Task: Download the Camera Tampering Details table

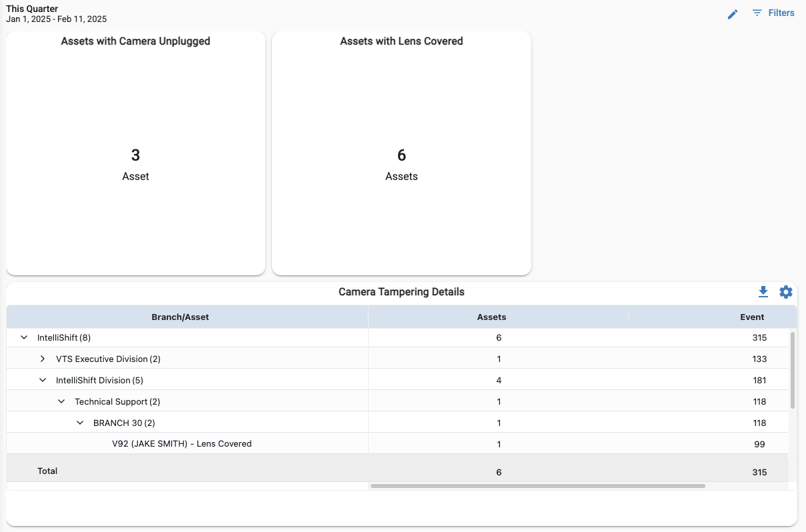Action: [763, 292]
